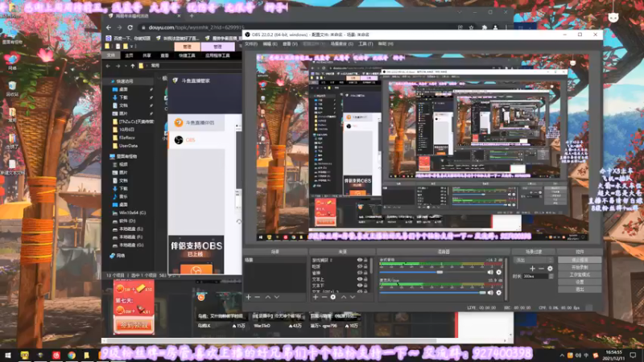Open OBS 文件(F) menu
The image size is (644, 362).
pyautogui.click(x=251, y=44)
